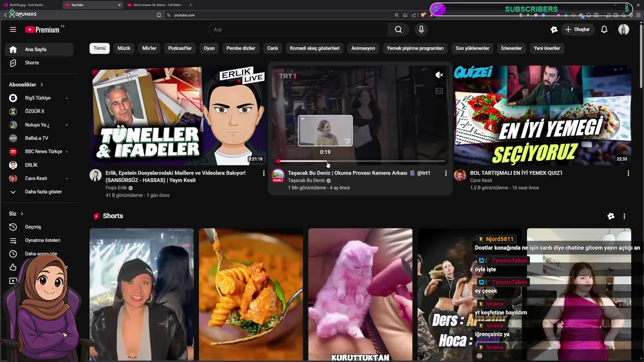Open Noluyo Ya ¿ channel subscription

coord(39,125)
